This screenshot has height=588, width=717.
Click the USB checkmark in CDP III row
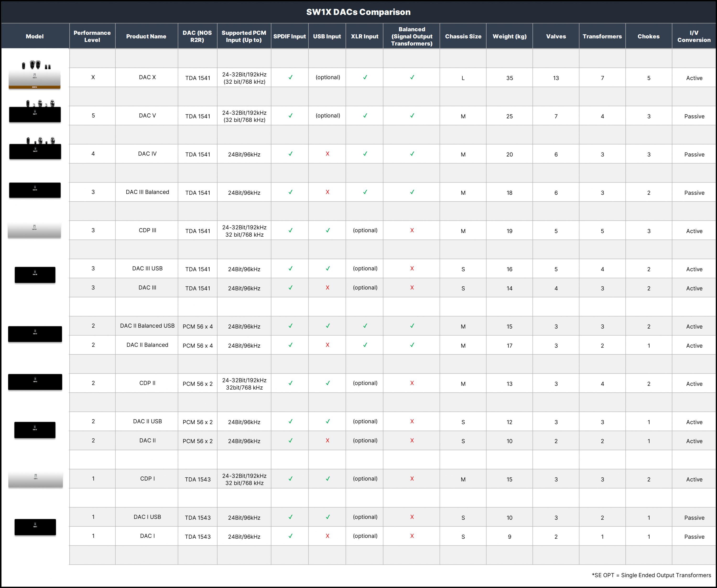click(x=328, y=230)
